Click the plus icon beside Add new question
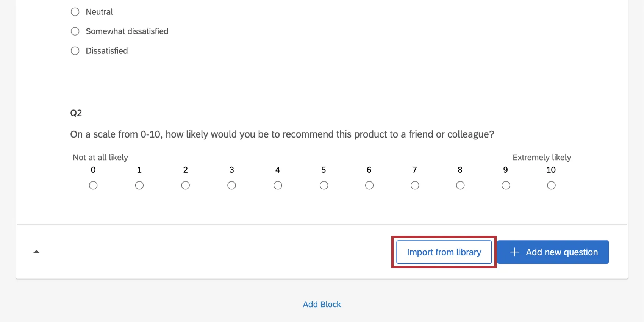Screen dimensions: 644x322 (514, 252)
